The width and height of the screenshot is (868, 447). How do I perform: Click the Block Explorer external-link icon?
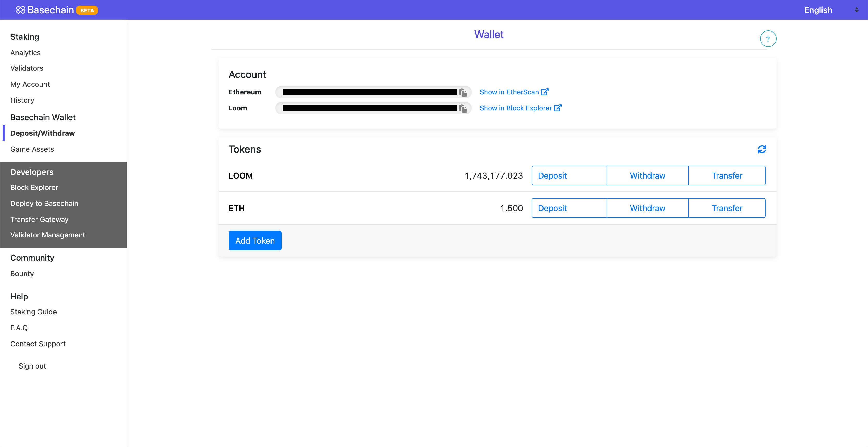click(558, 108)
